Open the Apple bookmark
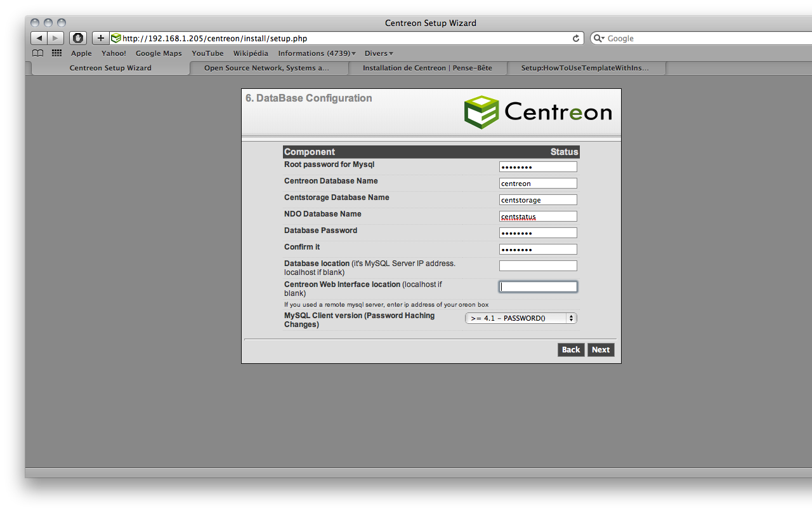Image resolution: width=812 pixels, height=508 pixels. 81,53
